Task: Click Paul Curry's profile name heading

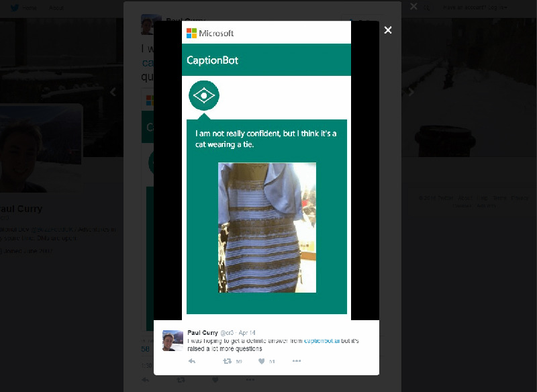Action: (x=21, y=209)
